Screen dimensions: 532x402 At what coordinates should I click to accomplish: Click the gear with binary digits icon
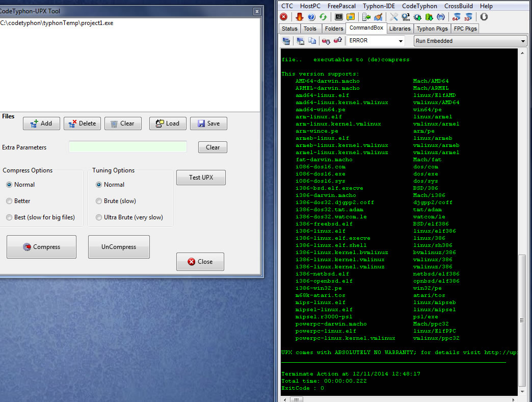406,17
